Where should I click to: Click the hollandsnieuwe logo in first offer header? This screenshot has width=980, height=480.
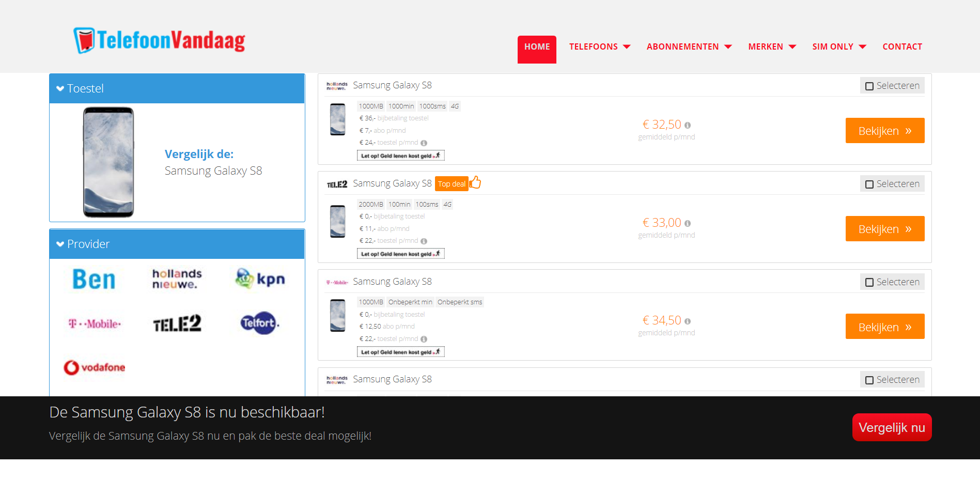click(x=337, y=86)
